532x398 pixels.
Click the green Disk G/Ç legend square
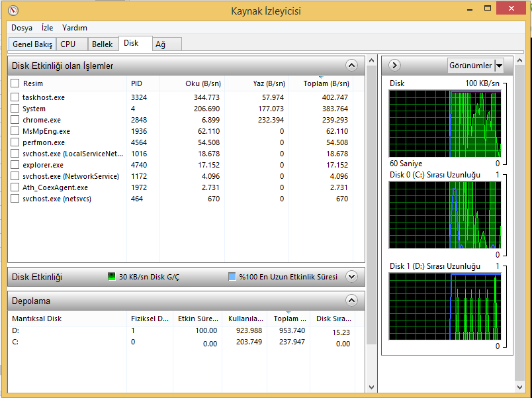112,276
